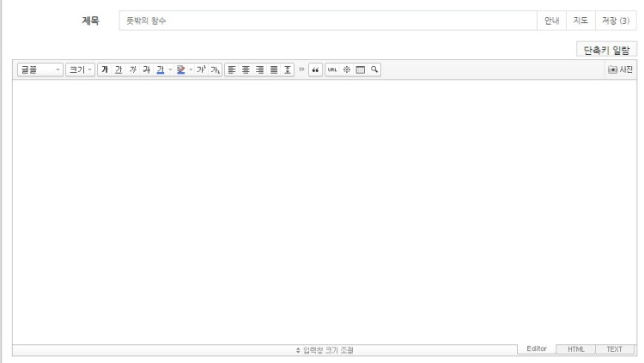Image resolution: width=644 pixels, height=363 pixels.
Task: Toggle underline text formatting
Action: [118, 69]
